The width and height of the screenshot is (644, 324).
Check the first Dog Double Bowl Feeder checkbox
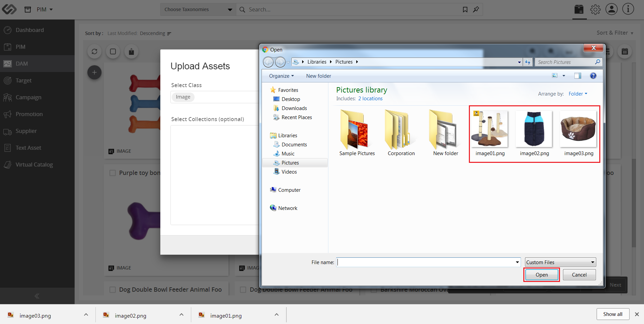(x=113, y=290)
